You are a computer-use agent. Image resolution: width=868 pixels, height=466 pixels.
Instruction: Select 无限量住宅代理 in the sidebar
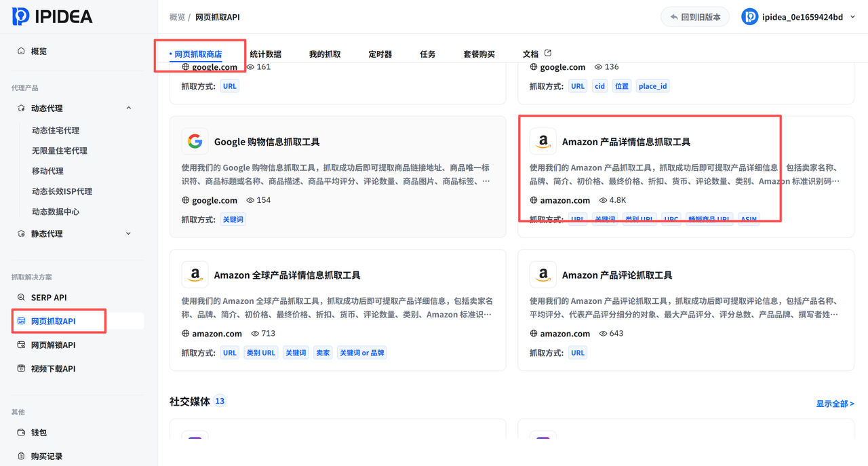tap(60, 151)
